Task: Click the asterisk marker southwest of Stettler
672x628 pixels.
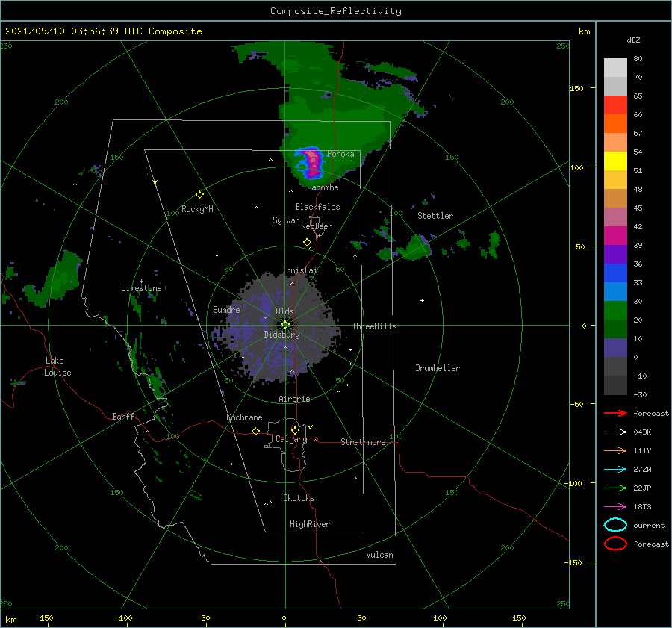Action: (355, 256)
